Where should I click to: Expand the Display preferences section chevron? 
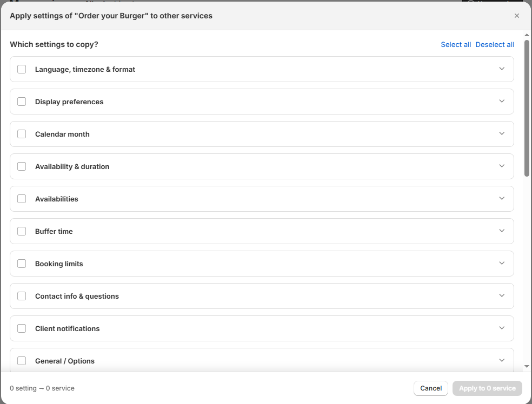[x=502, y=101]
